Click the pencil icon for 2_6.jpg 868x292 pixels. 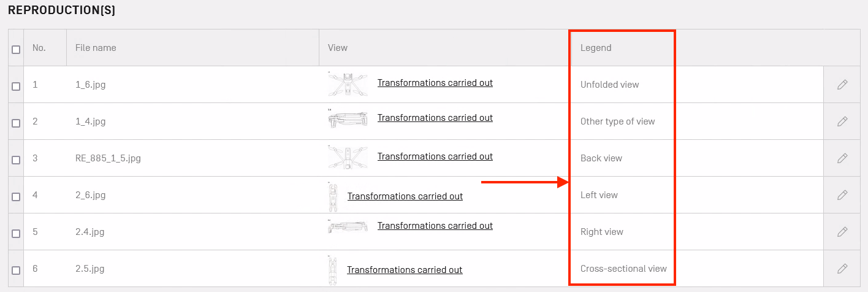coord(842,195)
